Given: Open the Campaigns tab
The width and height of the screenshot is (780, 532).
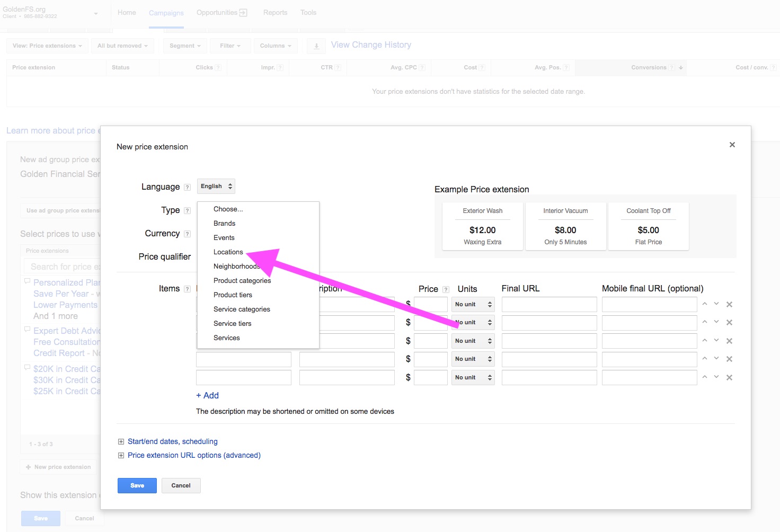Looking at the screenshot, I should 166,13.
